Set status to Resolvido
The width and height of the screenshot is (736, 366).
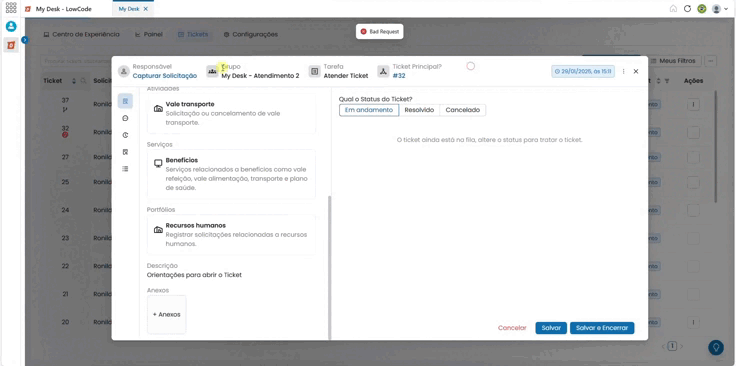point(419,110)
